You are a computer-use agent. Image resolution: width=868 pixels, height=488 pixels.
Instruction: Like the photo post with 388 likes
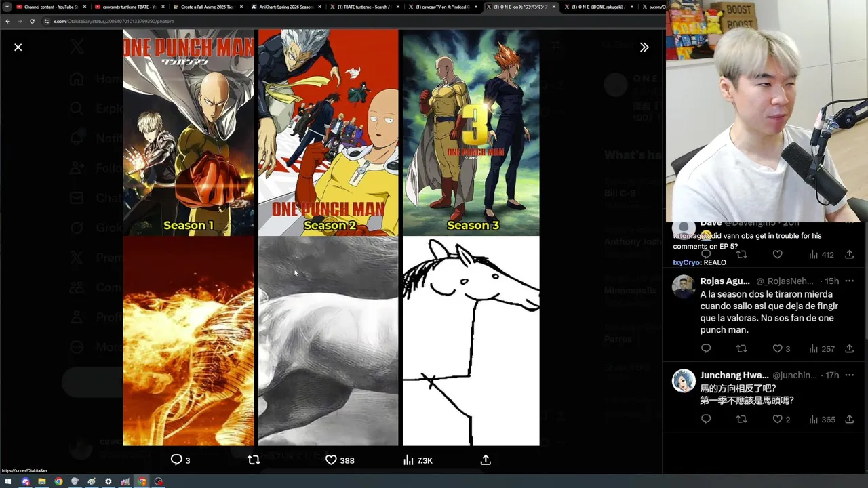pos(340,460)
